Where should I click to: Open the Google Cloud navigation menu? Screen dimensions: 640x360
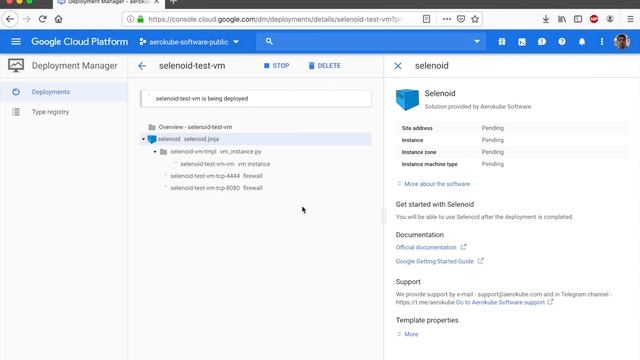pos(16,42)
